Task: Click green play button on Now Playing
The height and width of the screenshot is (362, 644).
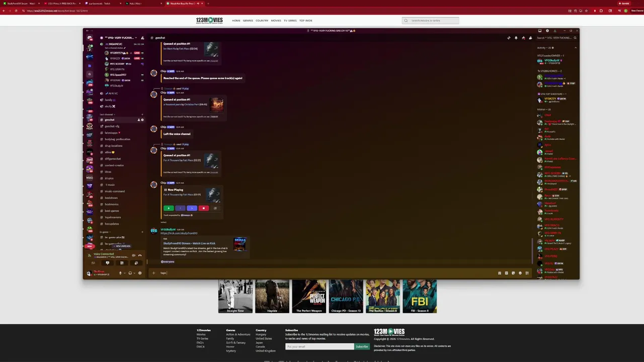Action: (169, 208)
